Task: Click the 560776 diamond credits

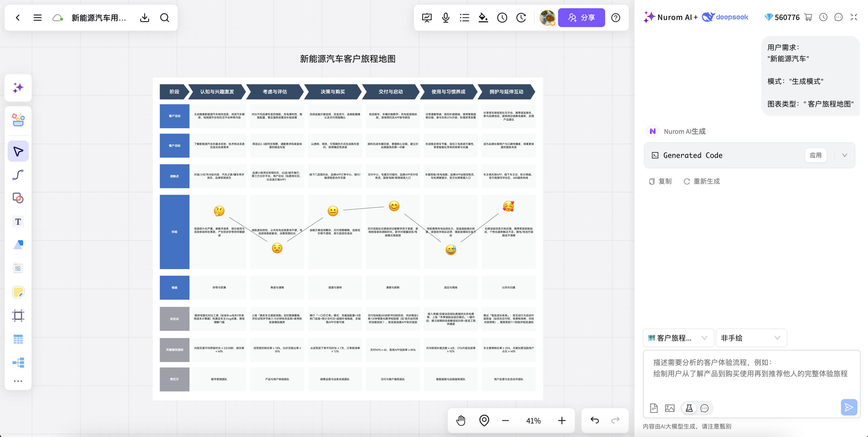Action: point(782,17)
